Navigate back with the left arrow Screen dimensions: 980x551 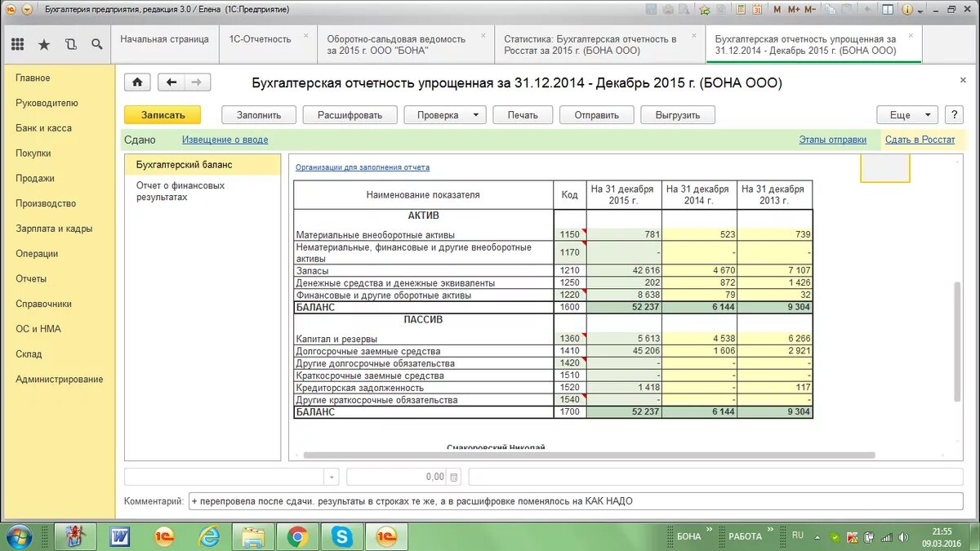pos(171,82)
